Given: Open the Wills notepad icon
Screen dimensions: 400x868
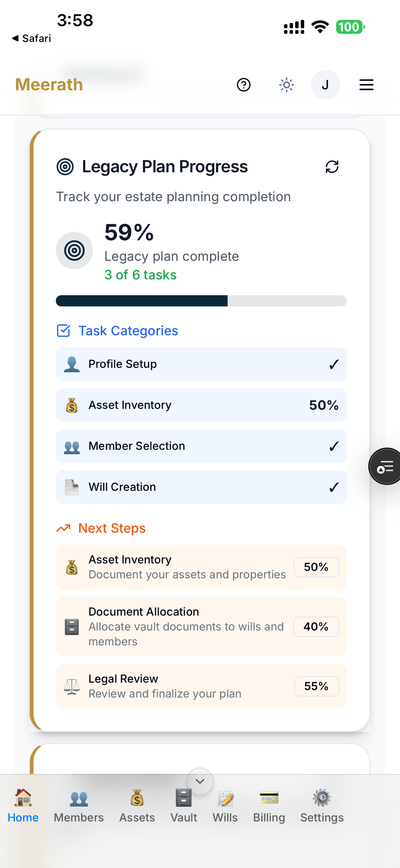Looking at the screenshot, I should [225, 798].
